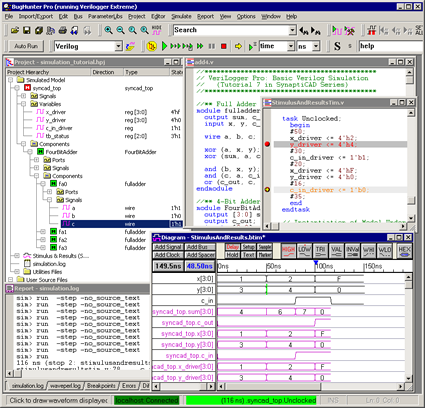
Task: Click the green run simulation play button
Action: 164,46
